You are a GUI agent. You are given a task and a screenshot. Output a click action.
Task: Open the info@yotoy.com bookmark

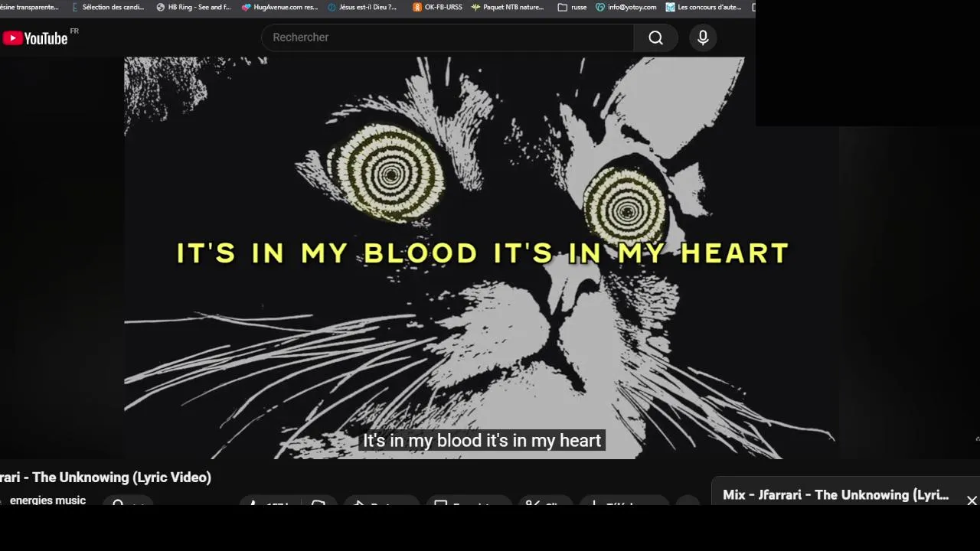point(626,7)
